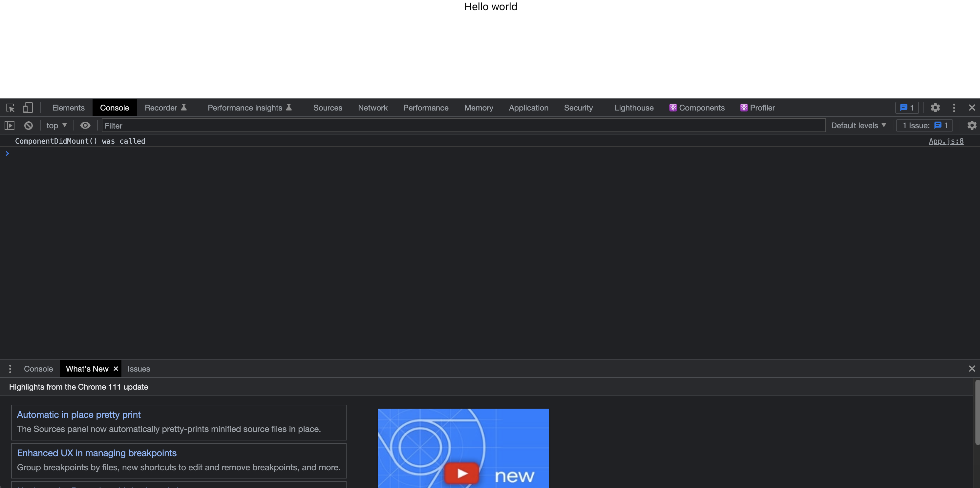The height and width of the screenshot is (488, 980).
Task: Open the React Profiler tab
Action: point(757,108)
